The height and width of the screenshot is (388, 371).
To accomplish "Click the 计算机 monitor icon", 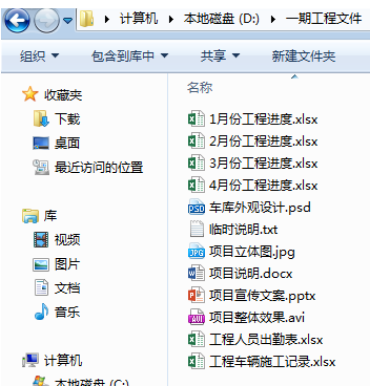I will pyautogui.click(x=30, y=360).
